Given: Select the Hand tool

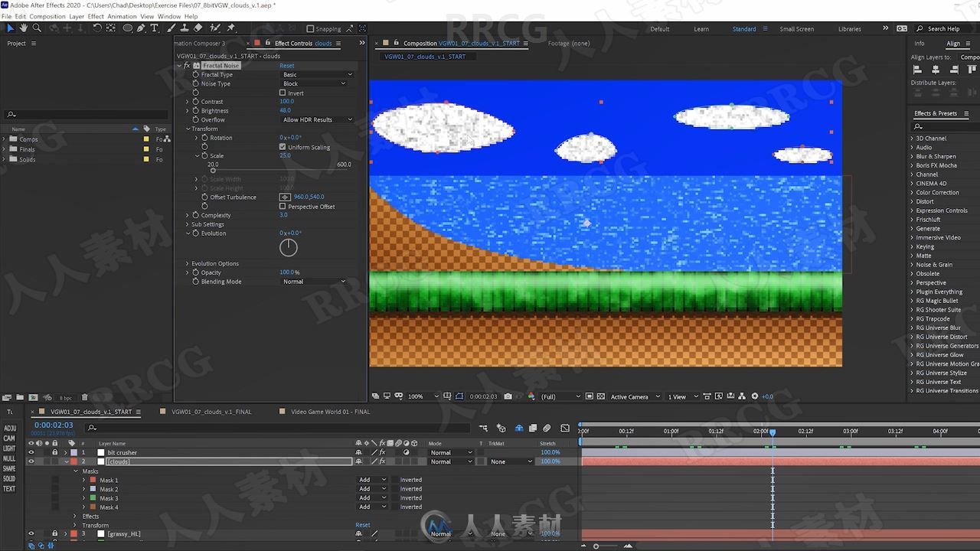Looking at the screenshot, I should pos(24,28).
